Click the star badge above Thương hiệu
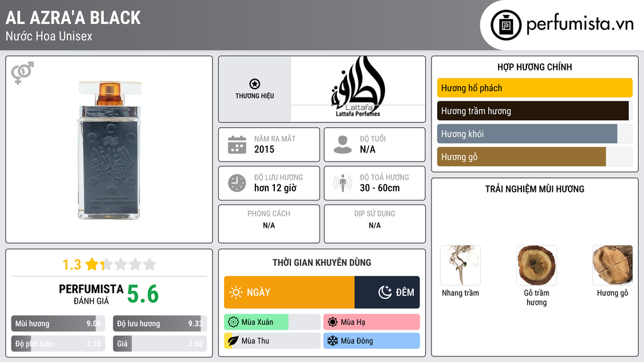 pos(255,84)
